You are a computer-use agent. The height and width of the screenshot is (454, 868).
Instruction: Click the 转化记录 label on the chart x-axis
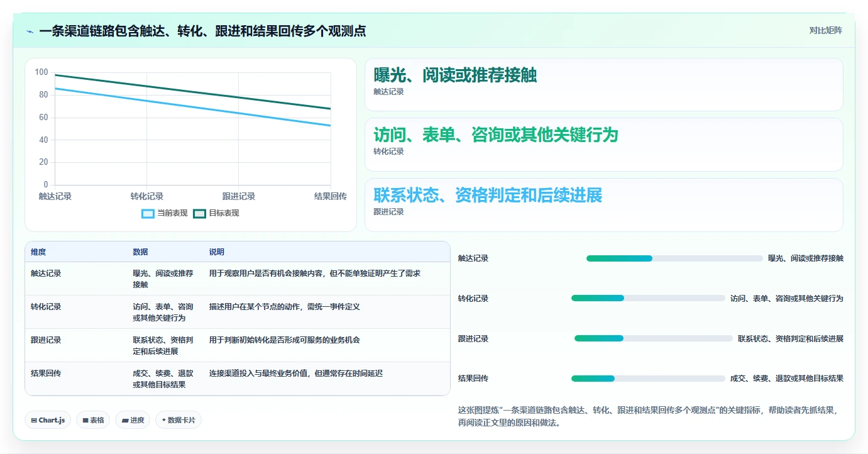click(x=147, y=196)
